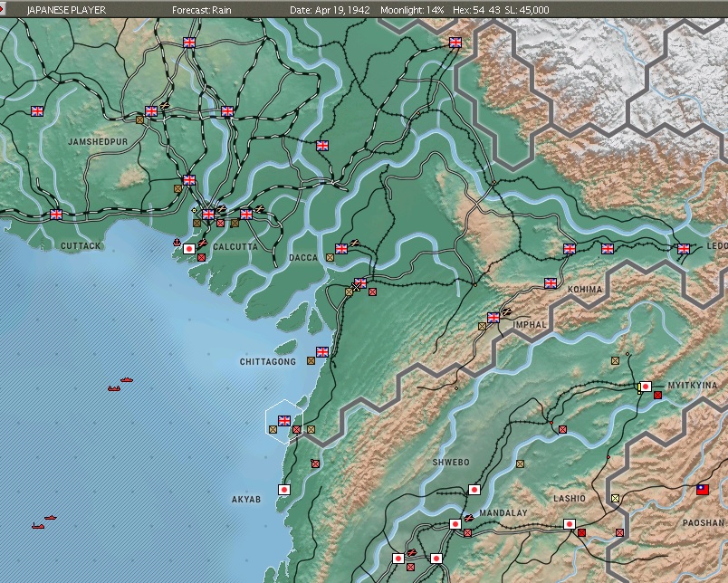Select the aircraft icon right of Dacca flag
This screenshot has width=728, height=583.
coord(355,243)
